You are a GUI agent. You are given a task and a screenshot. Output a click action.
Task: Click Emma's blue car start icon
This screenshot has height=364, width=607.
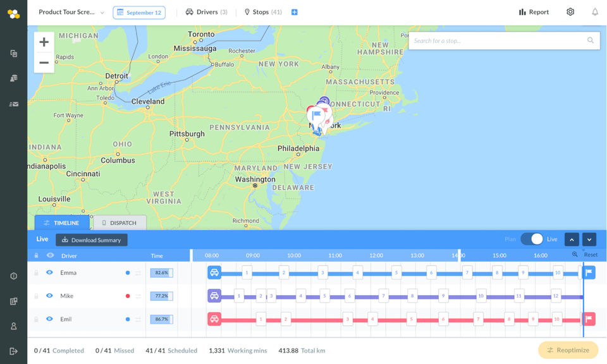[x=214, y=272]
